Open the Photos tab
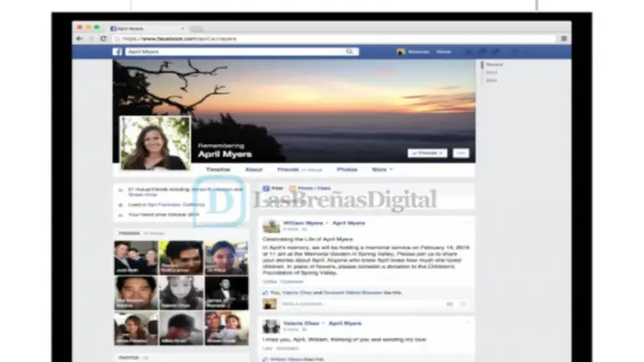The height and width of the screenshot is (362, 644). tap(347, 169)
